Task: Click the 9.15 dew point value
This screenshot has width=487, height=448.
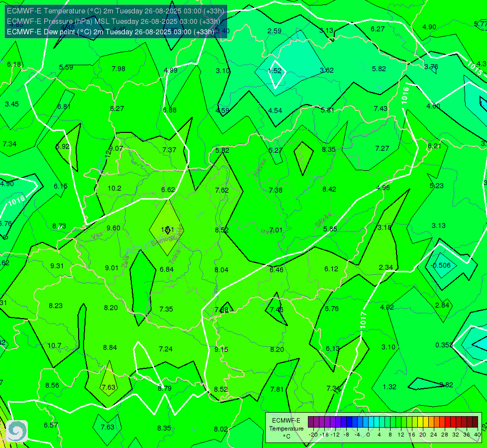Action: coord(221,349)
